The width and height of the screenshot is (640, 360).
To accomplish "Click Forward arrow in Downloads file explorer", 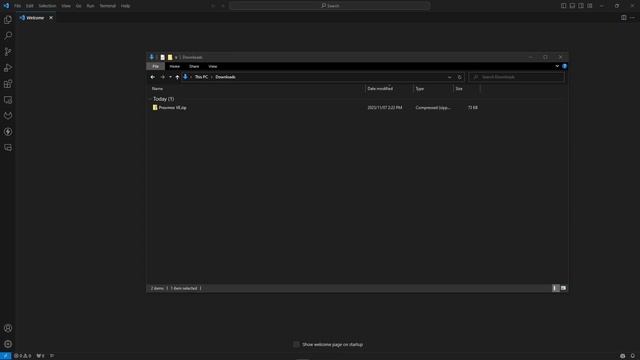I will click(162, 77).
